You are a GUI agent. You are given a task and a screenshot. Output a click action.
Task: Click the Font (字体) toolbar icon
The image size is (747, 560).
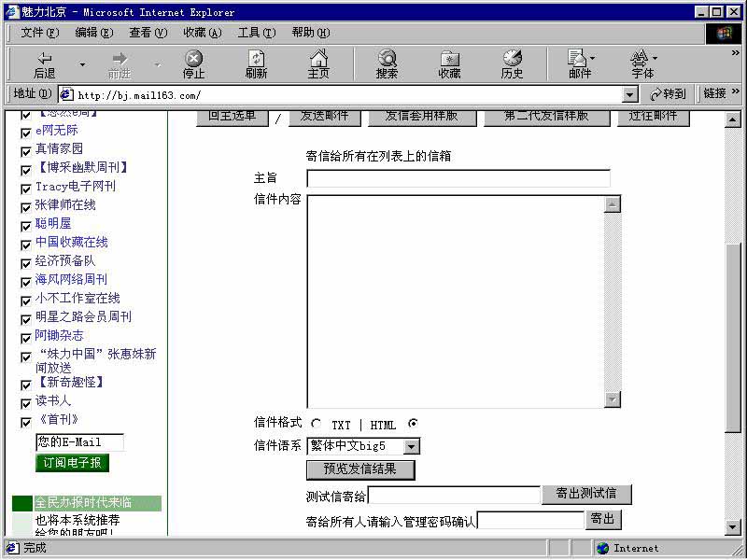(642, 63)
